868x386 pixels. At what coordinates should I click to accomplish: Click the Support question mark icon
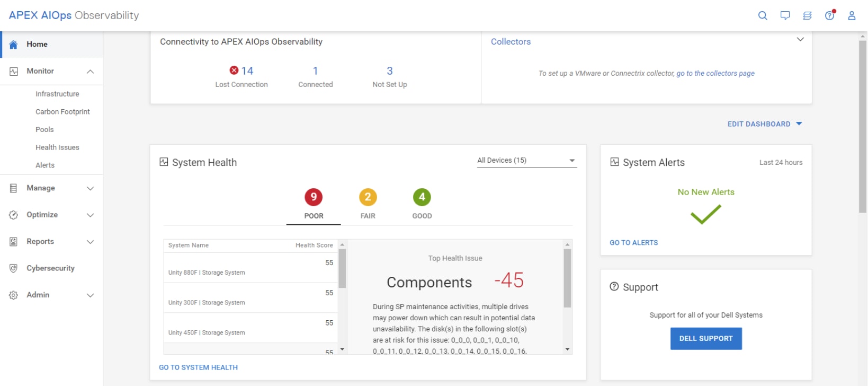coord(614,287)
